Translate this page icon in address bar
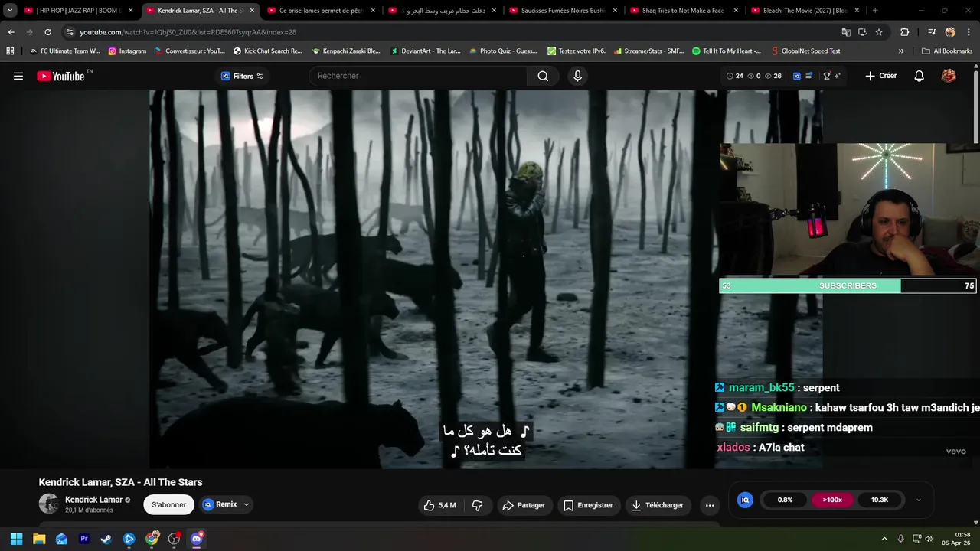This screenshot has width=980, height=551. click(x=846, y=32)
